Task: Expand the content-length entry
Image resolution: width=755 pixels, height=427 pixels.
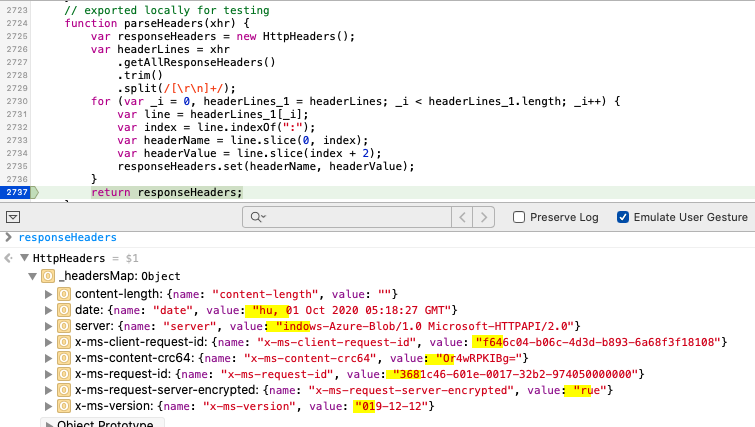Action: click(48, 294)
